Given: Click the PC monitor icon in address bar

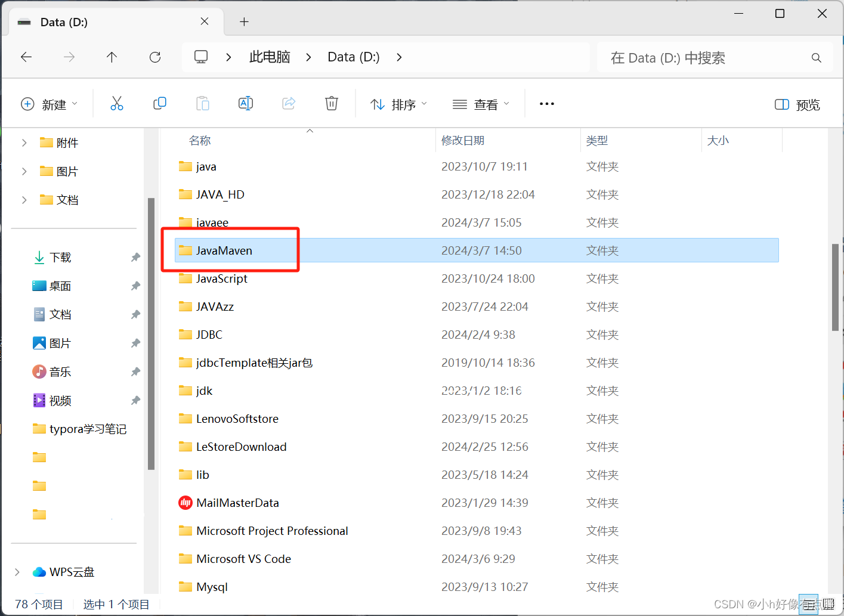Looking at the screenshot, I should click(x=201, y=57).
